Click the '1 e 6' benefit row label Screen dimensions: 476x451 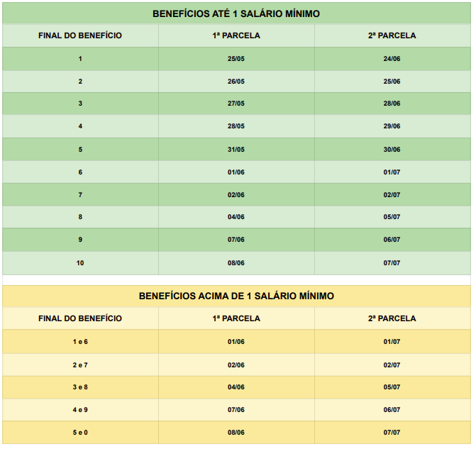(80, 342)
